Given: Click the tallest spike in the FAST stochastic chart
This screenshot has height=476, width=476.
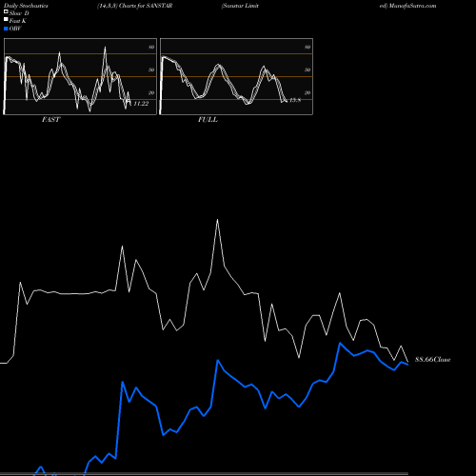Looking at the screenshot, I should [x=105, y=48].
